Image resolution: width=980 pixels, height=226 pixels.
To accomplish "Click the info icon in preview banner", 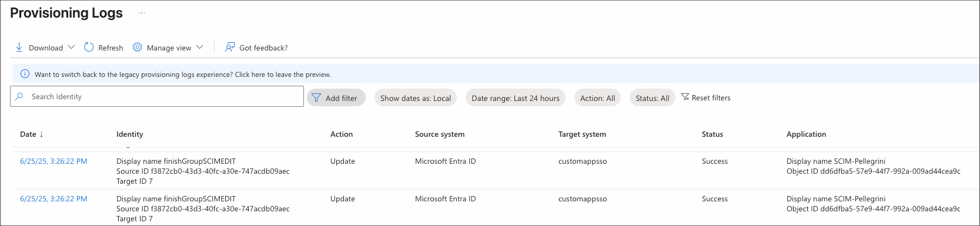I will pyautogui.click(x=25, y=74).
